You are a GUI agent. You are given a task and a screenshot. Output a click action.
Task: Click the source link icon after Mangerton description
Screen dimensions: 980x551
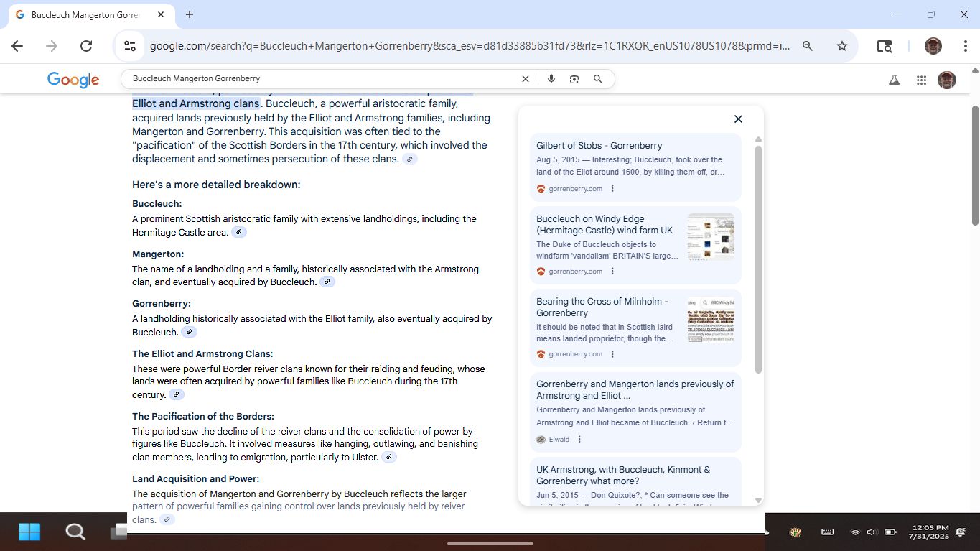[x=327, y=282]
